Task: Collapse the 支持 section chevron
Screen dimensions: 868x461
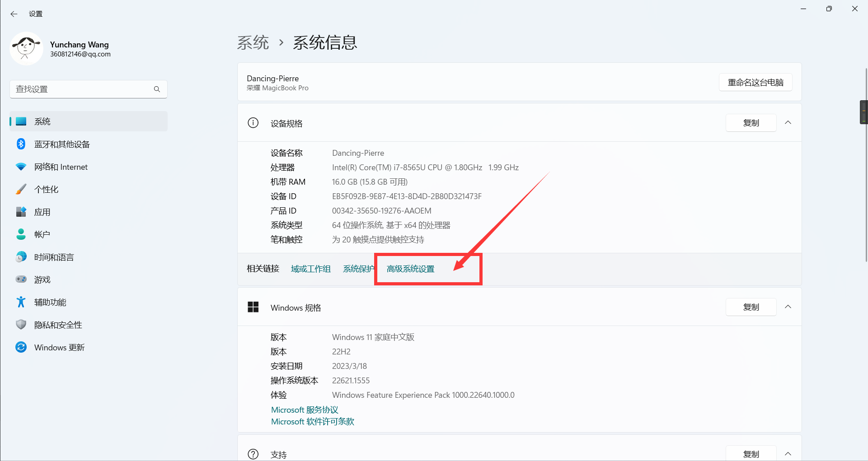Action: pos(788,454)
